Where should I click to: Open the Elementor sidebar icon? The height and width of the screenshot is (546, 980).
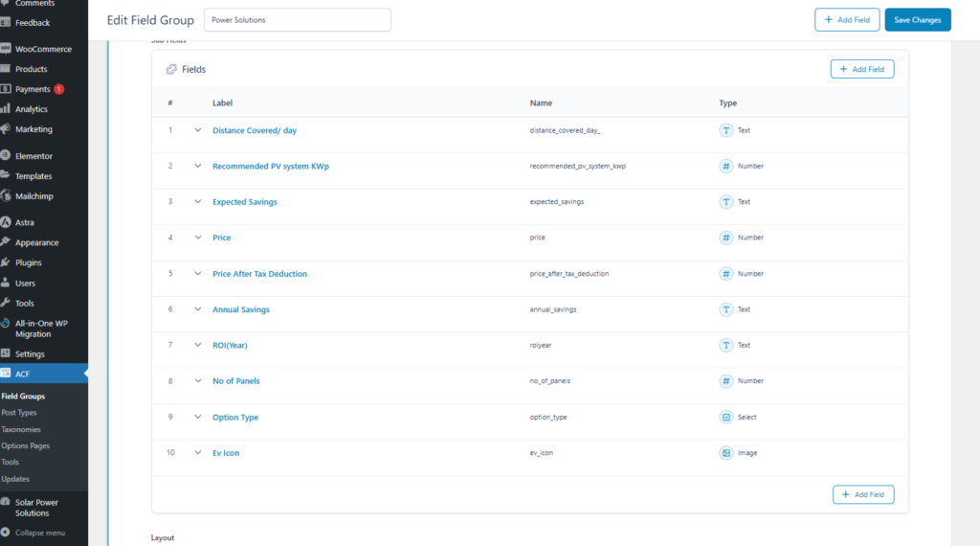pyautogui.click(x=6, y=156)
